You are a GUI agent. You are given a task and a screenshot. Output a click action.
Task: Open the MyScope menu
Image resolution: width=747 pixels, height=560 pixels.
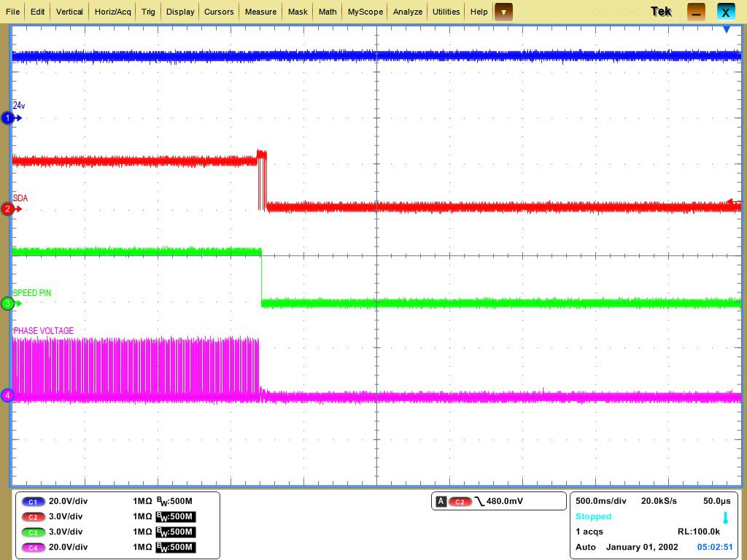point(365,12)
